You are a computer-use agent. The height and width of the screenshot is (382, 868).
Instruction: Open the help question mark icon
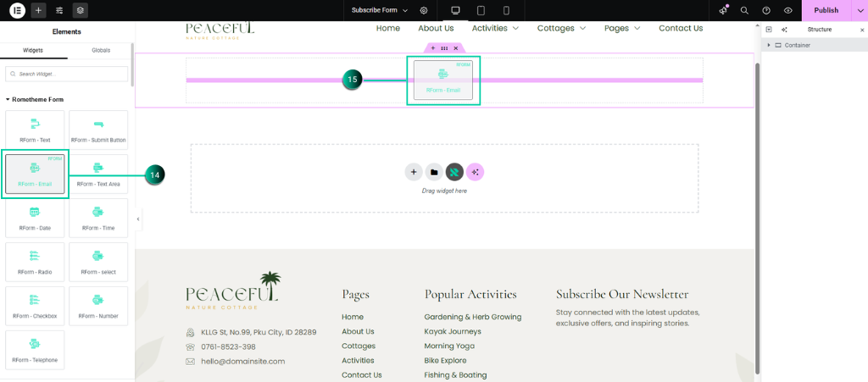tap(766, 10)
